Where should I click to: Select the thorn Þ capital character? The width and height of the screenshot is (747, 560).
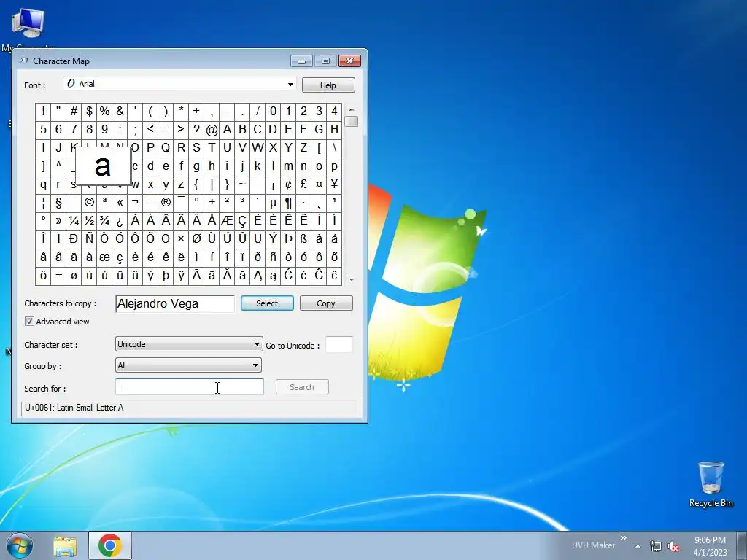click(x=288, y=238)
